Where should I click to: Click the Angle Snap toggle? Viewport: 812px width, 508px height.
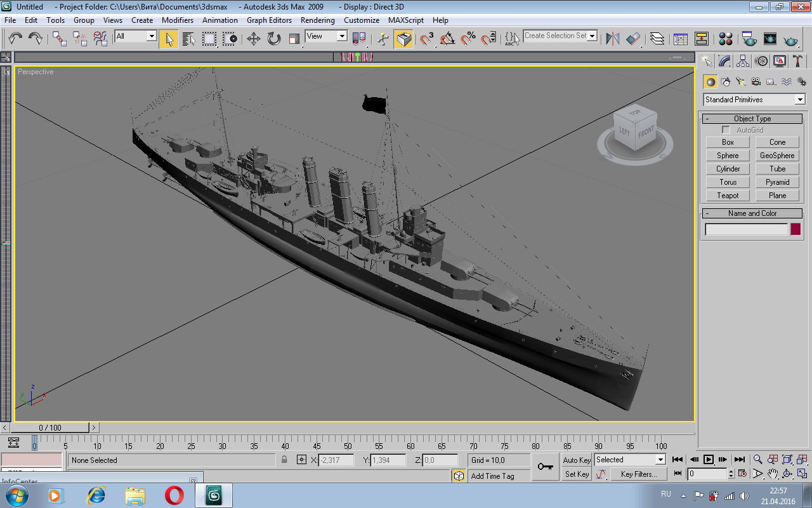tap(448, 39)
